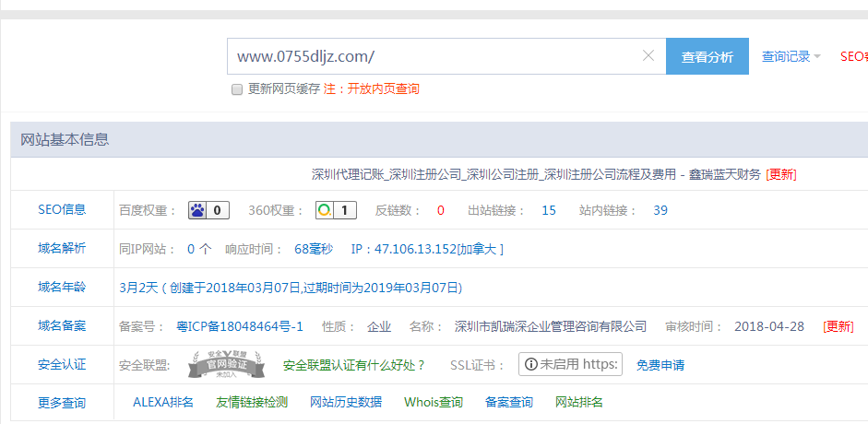Viewport: 868px width, 424px height.
Task: Click the 68毫秒 response time
Action: [x=314, y=249]
